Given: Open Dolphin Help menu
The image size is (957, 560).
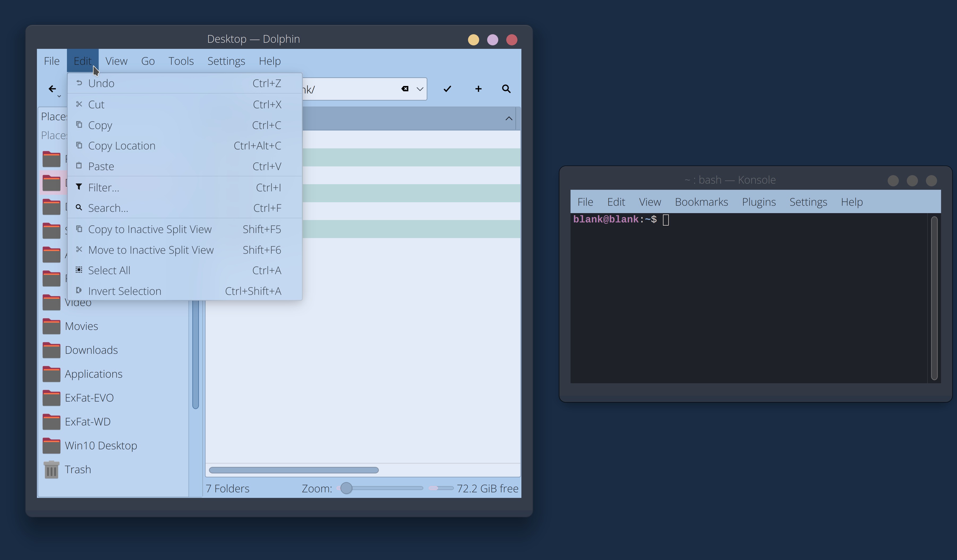Looking at the screenshot, I should (x=270, y=61).
